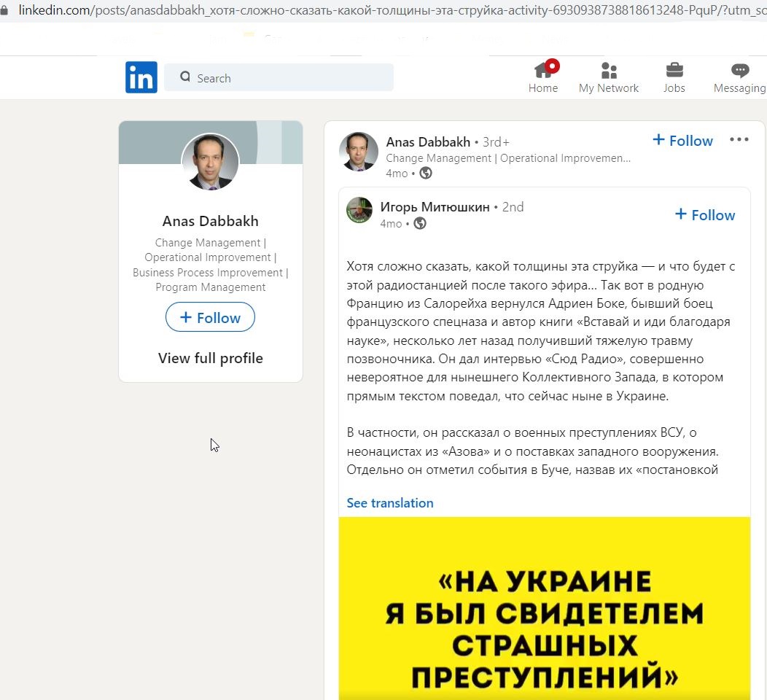Click the Игорь Митюшкин author name
The width and height of the screenshot is (767, 700).
point(435,207)
